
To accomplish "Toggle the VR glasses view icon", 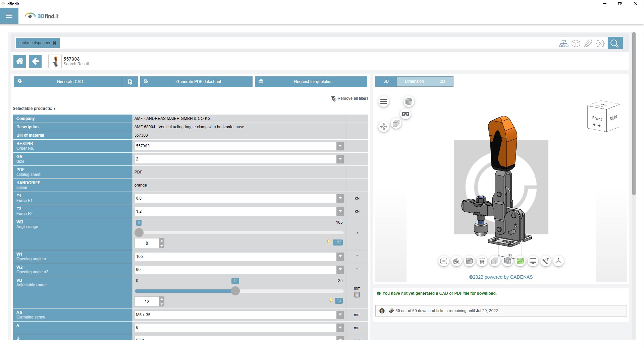I will 406,114.
